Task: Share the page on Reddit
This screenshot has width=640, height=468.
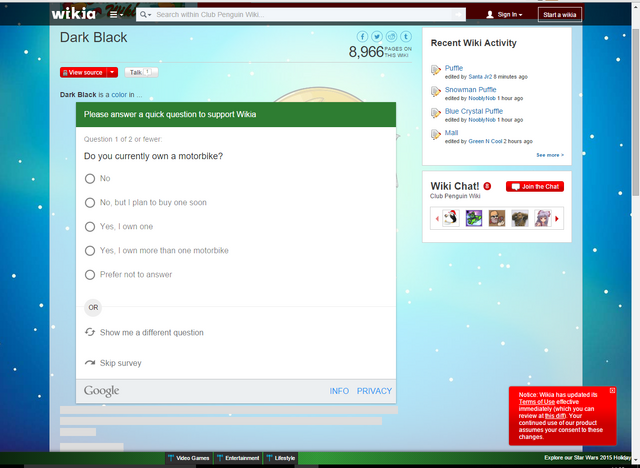Action: 391,37
